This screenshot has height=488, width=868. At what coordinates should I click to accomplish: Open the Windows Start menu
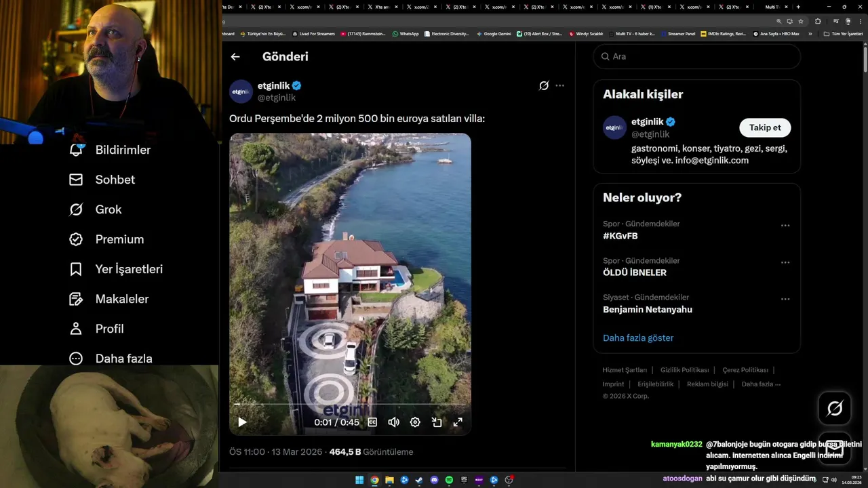359,480
